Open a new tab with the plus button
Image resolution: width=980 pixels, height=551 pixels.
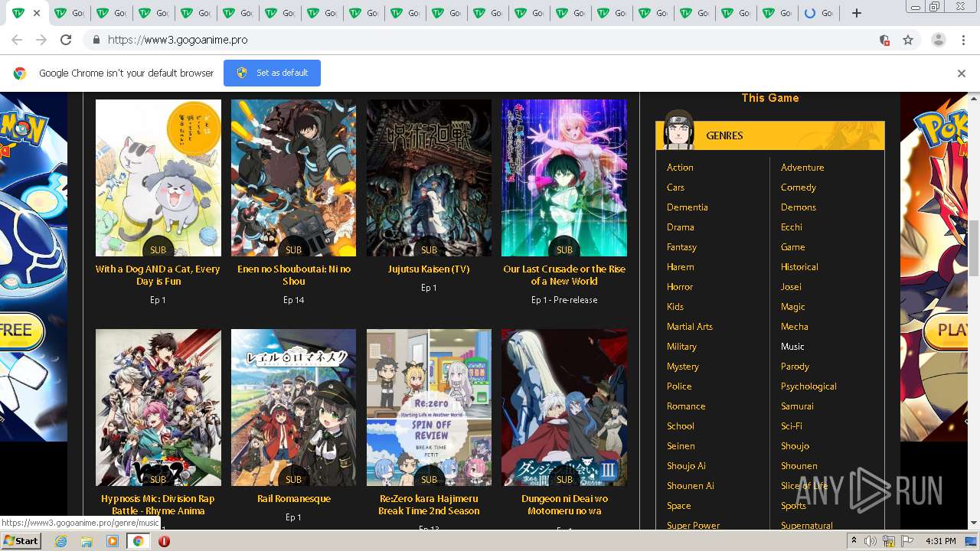click(x=857, y=13)
